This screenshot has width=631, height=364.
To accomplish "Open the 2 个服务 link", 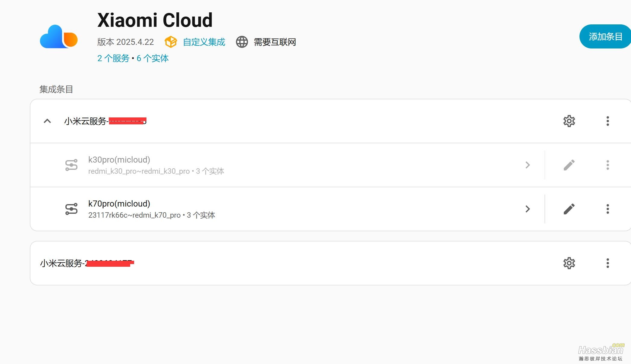I will (x=113, y=58).
